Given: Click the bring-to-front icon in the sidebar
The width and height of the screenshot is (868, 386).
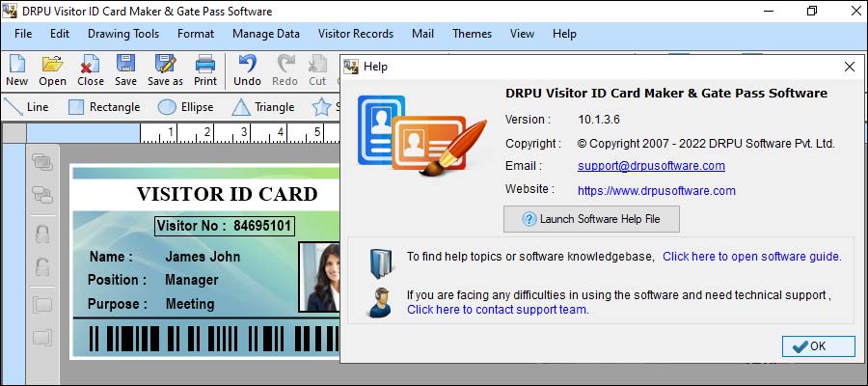Looking at the screenshot, I should click(42, 162).
